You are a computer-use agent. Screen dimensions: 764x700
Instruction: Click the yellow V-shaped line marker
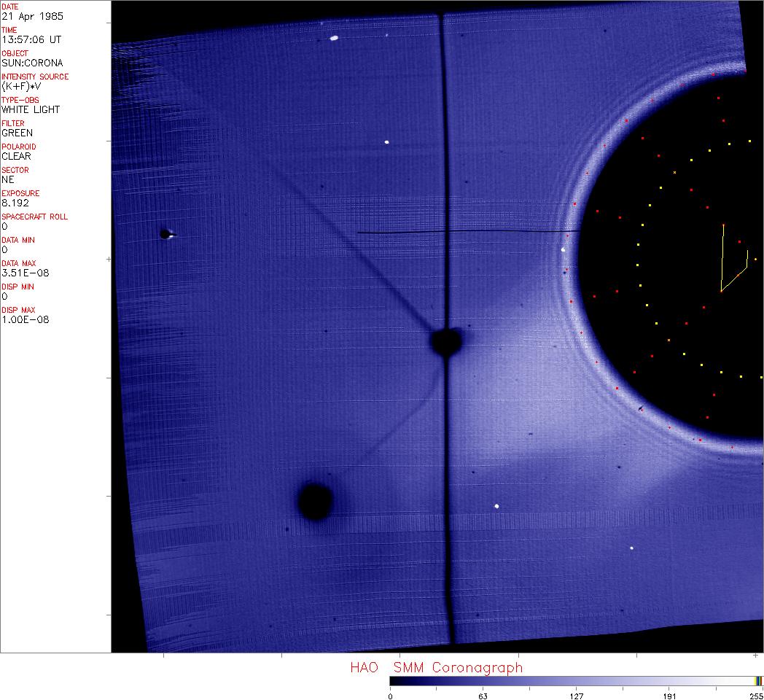coord(730,262)
